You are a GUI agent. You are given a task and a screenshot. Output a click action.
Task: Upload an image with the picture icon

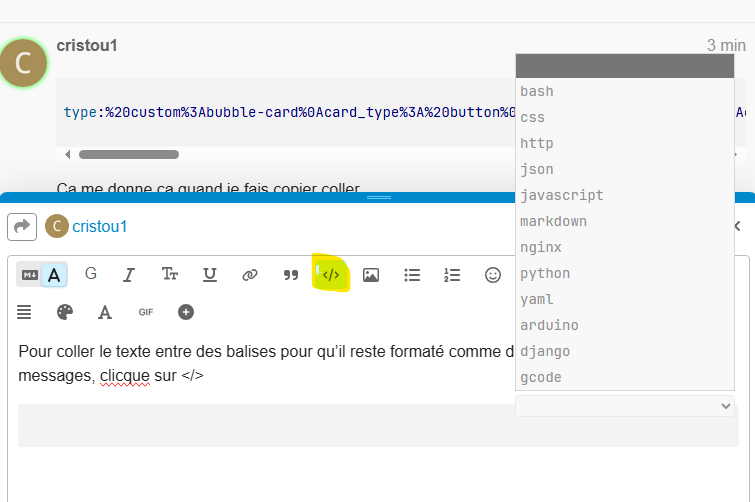371,274
